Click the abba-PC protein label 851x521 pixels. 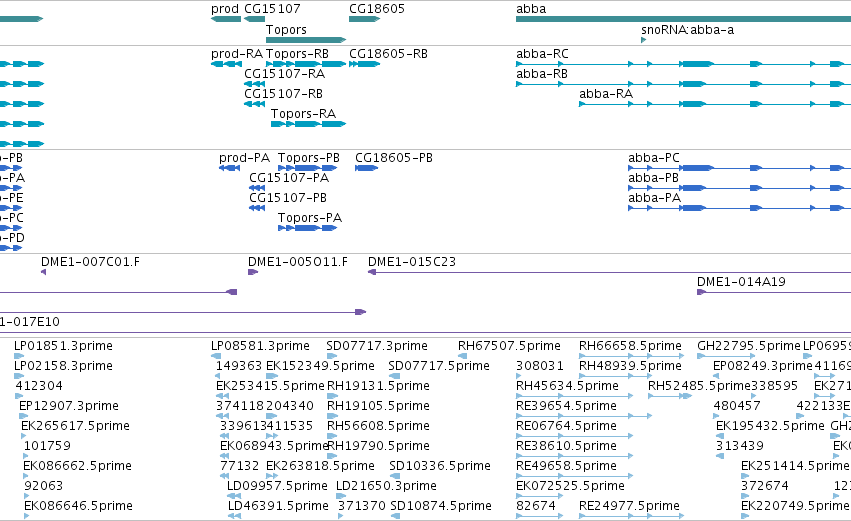(x=653, y=158)
